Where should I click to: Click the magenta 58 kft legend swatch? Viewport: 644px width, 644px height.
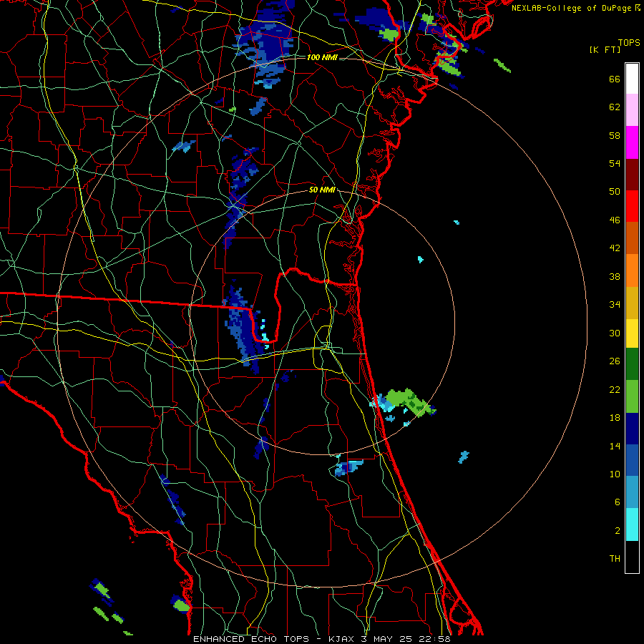tap(632, 142)
